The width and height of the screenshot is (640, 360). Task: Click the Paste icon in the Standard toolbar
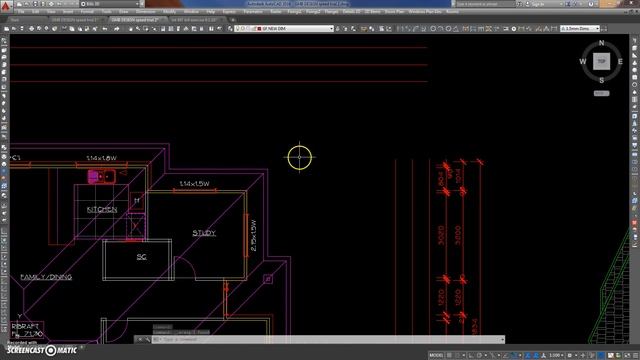click(80, 29)
